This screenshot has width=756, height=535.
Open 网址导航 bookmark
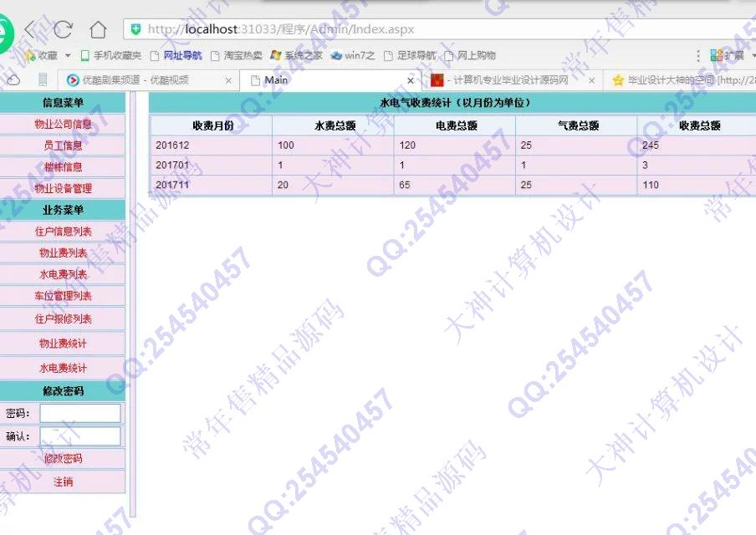click(x=176, y=55)
